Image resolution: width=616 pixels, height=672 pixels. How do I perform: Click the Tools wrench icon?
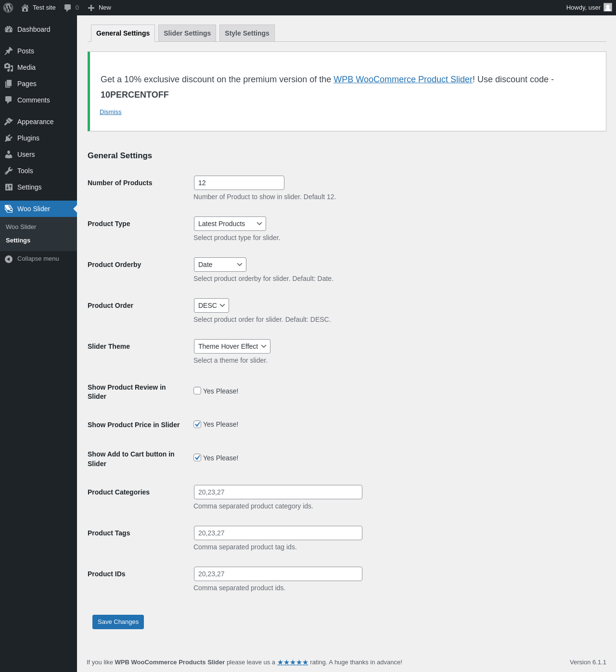pyautogui.click(x=9, y=171)
